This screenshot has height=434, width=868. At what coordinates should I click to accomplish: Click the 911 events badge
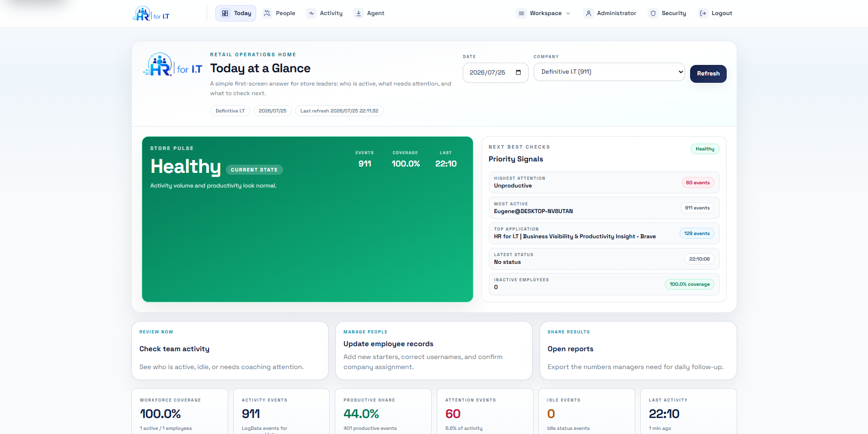pos(697,208)
